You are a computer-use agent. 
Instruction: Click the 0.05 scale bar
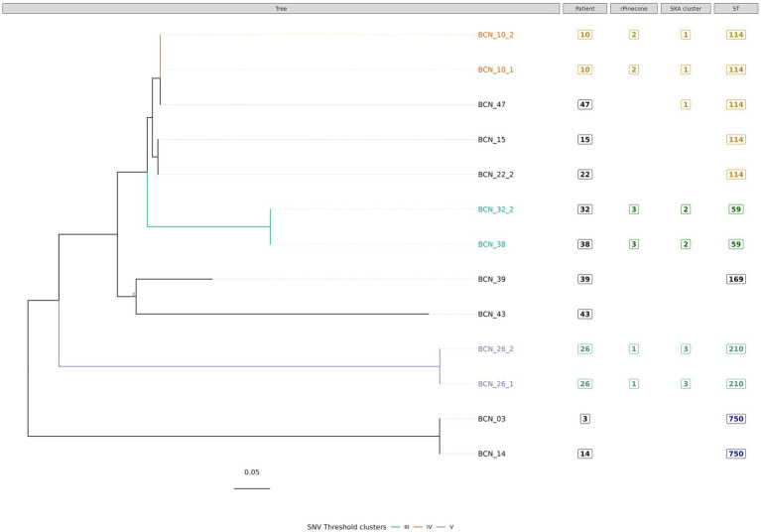point(252,488)
